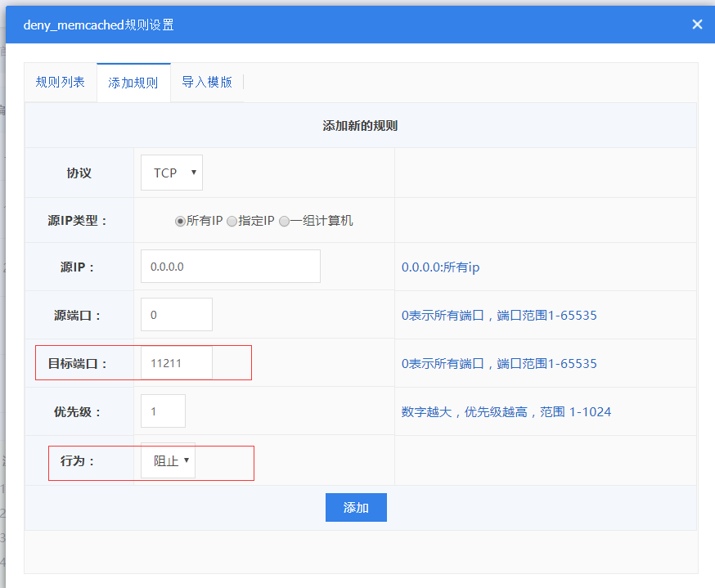Viewport: 715px width, 588px height.
Task: Focus the 目标端口 field containing 11211
Action: pyautogui.click(x=176, y=363)
